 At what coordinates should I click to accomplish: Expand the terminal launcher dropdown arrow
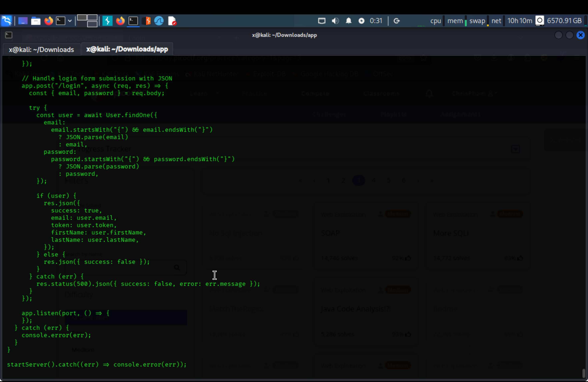70,21
